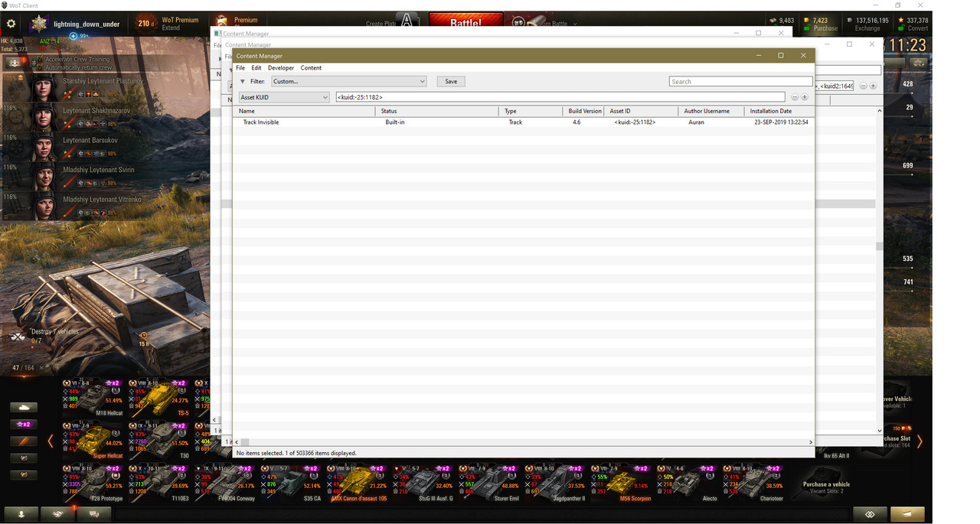Open File menu in front Content Manager

240,68
